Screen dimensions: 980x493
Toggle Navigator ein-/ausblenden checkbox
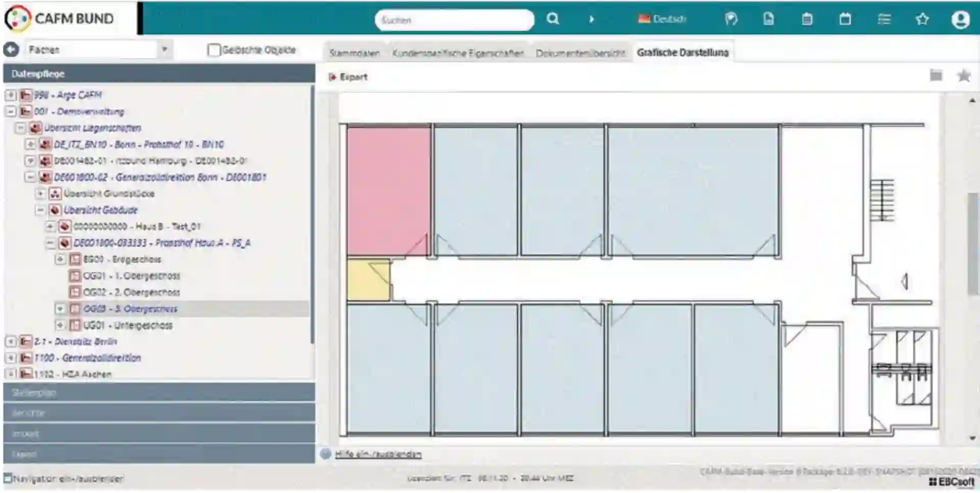8,479
